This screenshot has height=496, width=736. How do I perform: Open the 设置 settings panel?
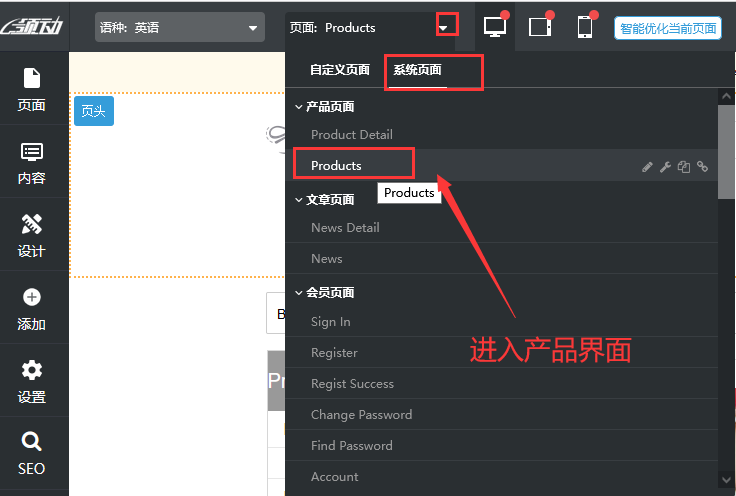32,381
